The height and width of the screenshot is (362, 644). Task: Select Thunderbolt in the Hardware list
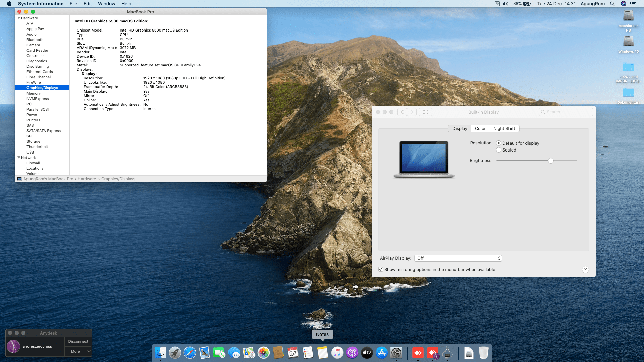37,147
